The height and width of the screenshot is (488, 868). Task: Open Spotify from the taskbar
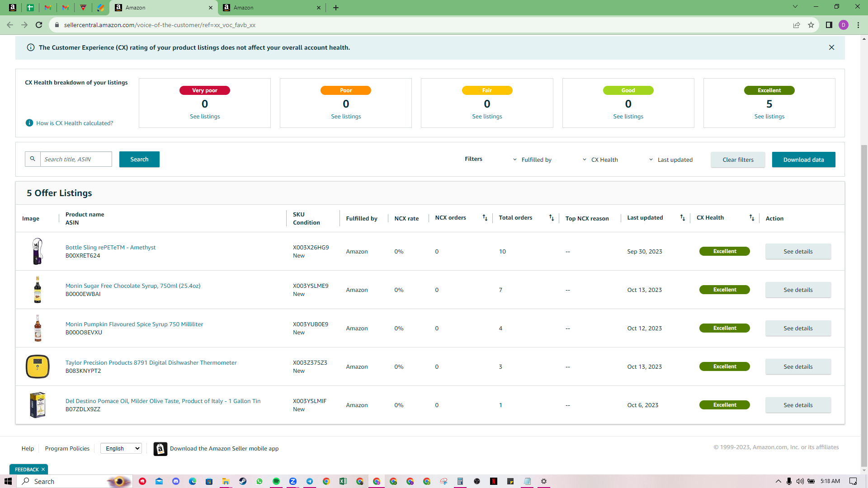pyautogui.click(x=276, y=481)
